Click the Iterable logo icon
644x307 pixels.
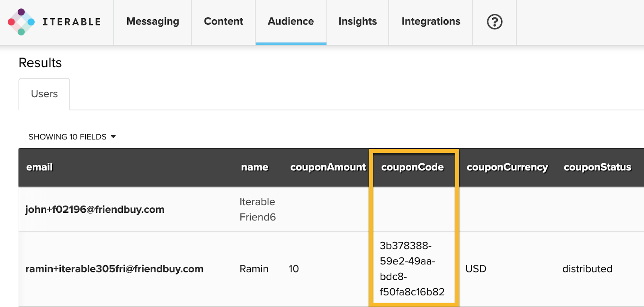(x=21, y=22)
